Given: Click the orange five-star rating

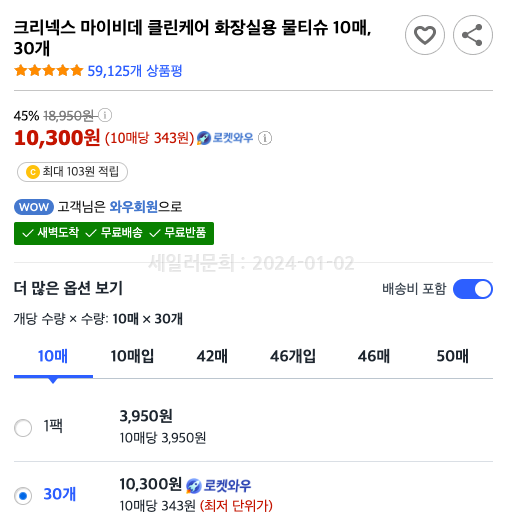Looking at the screenshot, I should [48, 71].
